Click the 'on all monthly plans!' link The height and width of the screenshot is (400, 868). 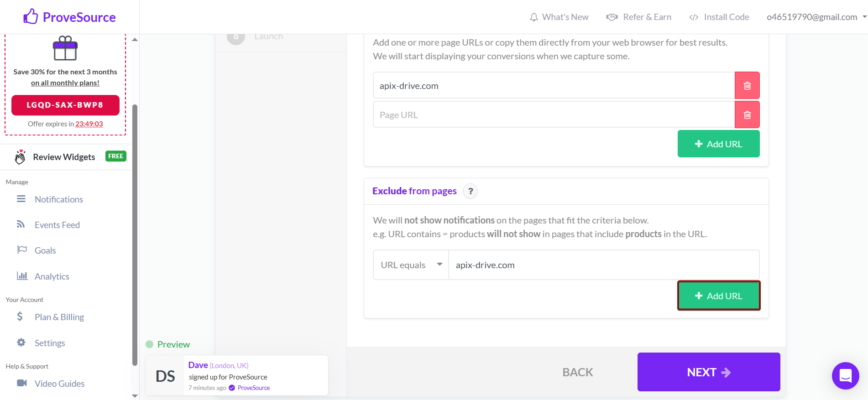(65, 83)
